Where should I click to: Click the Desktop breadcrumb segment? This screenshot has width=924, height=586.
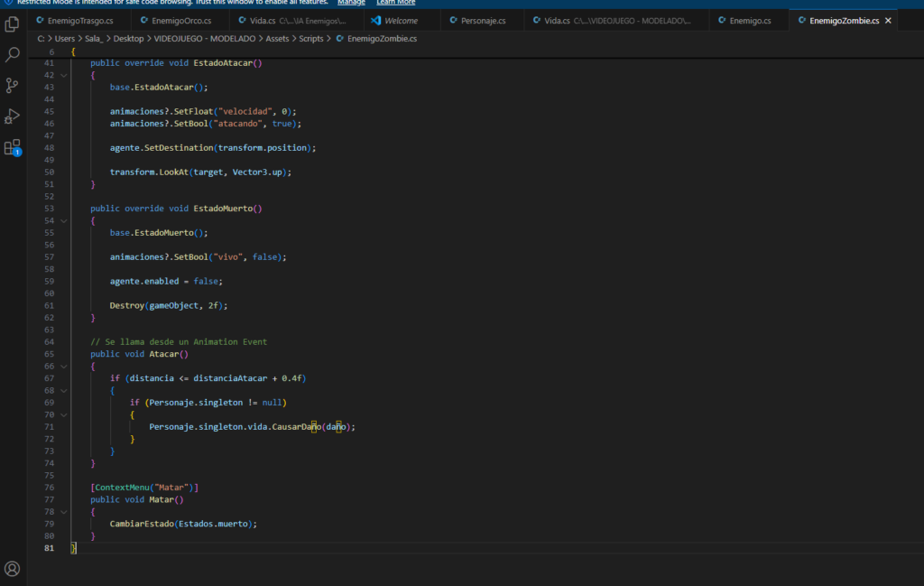(x=128, y=38)
